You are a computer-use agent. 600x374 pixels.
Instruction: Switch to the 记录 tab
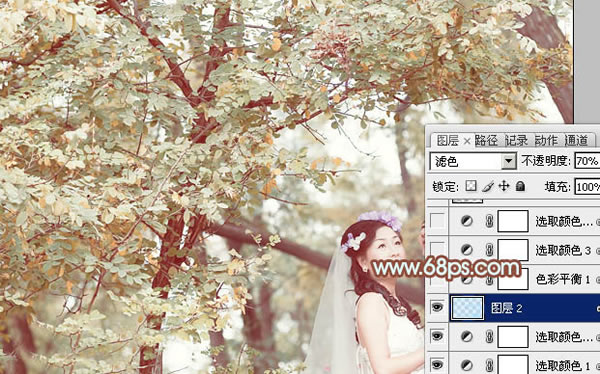[516, 140]
